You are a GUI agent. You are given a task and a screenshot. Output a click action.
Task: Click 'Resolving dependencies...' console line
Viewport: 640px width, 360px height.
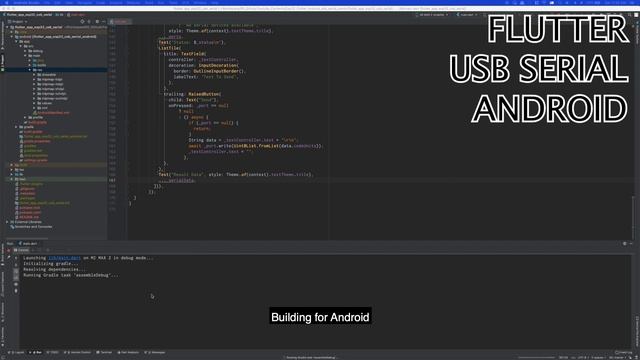55,269
